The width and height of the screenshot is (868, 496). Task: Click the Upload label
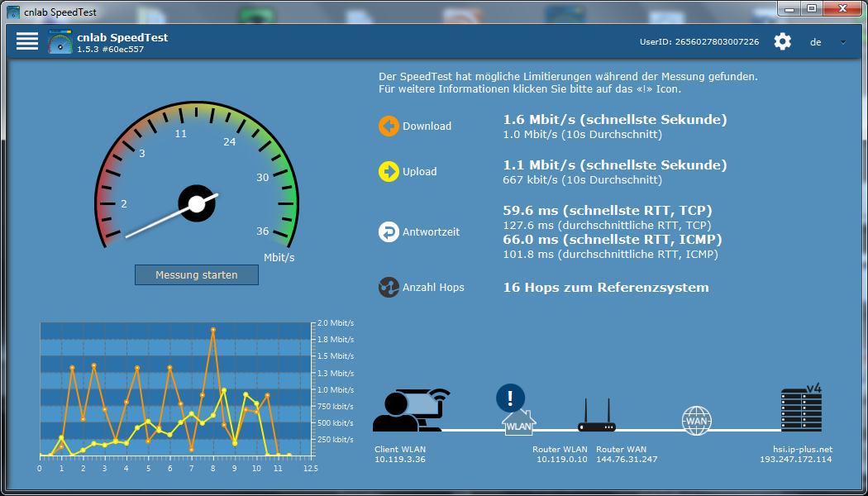tap(420, 172)
